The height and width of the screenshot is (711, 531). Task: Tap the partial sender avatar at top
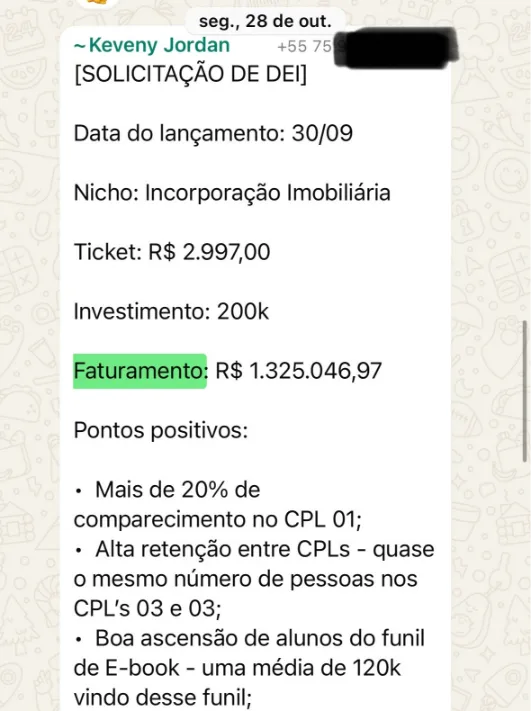(x=97, y=4)
